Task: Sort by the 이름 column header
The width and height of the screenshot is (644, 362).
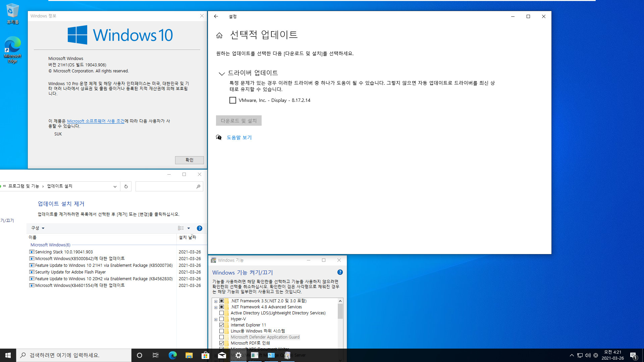Action: (x=102, y=237)
